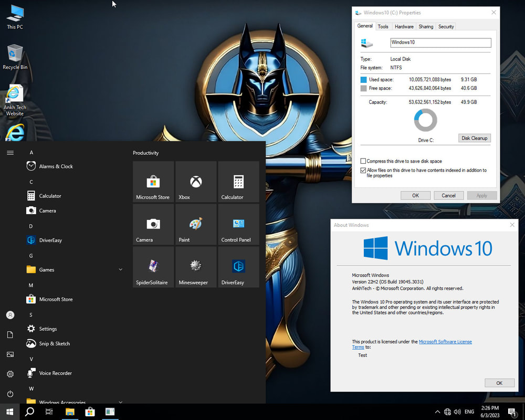This screenshot has height=420, width=525.
Task: Click the blue Used space color swatch
Action: click(363, 79)
